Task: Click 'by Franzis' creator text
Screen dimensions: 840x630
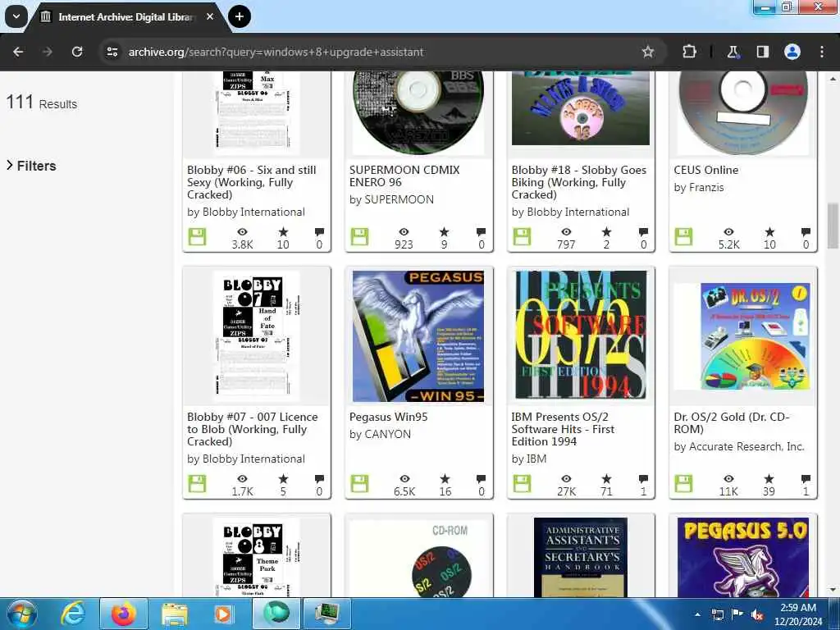Action: (699, 188)
